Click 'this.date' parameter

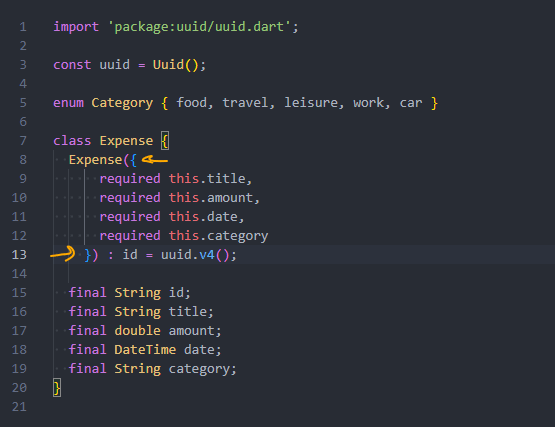pyautogui.click(x=203, y=217)
